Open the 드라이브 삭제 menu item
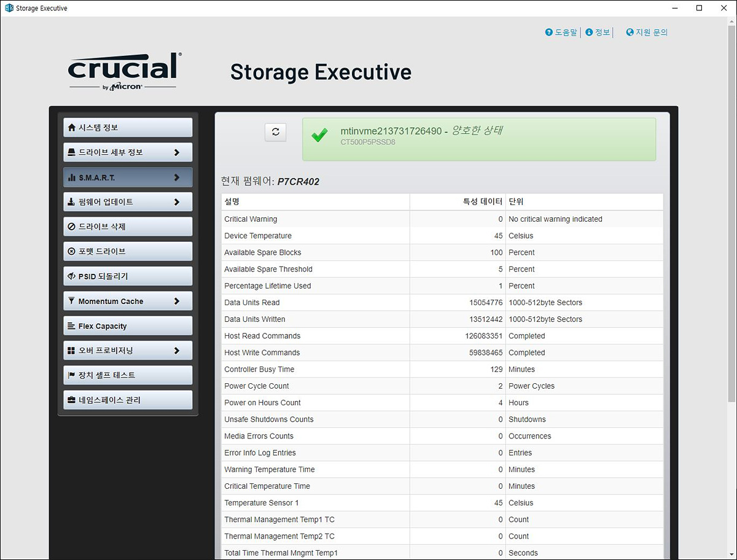Screen dimensions: 737x560 point(128,227)
